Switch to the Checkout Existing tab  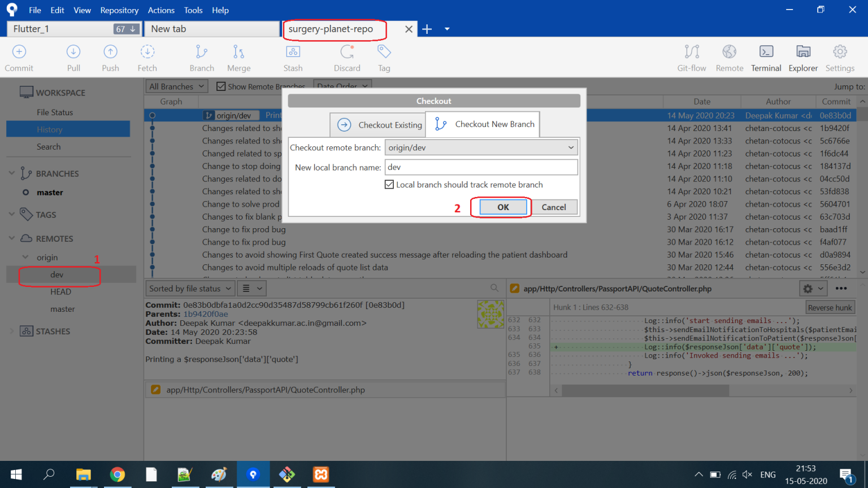[379, 125]
